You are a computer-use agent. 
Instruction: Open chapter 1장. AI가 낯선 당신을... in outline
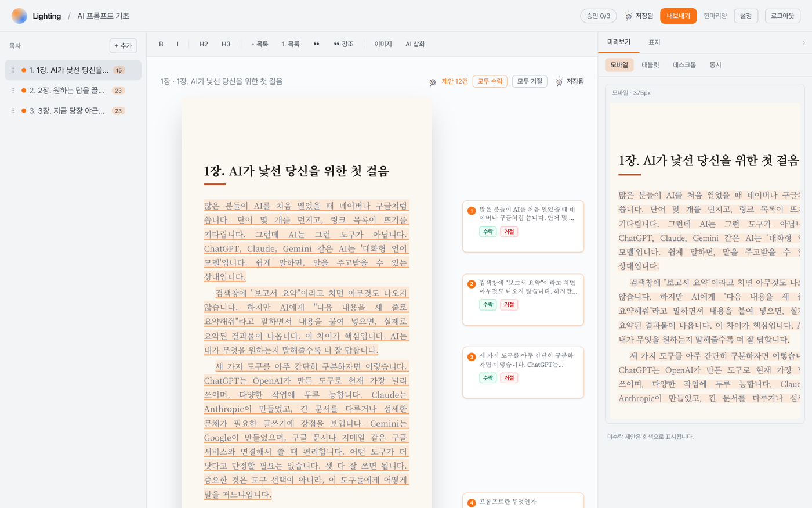(73, 70)
